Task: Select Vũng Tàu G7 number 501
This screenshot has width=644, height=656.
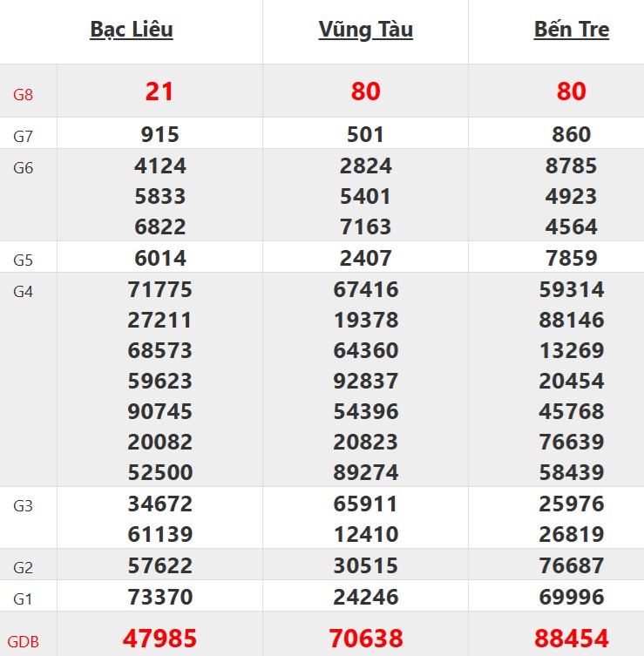Action: coord(365,134)
